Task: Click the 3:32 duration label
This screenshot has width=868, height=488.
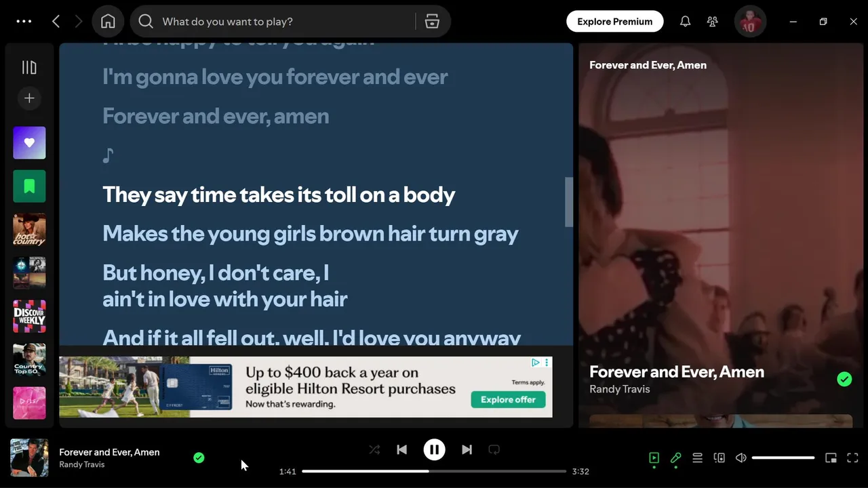Action: click(580, 471)
